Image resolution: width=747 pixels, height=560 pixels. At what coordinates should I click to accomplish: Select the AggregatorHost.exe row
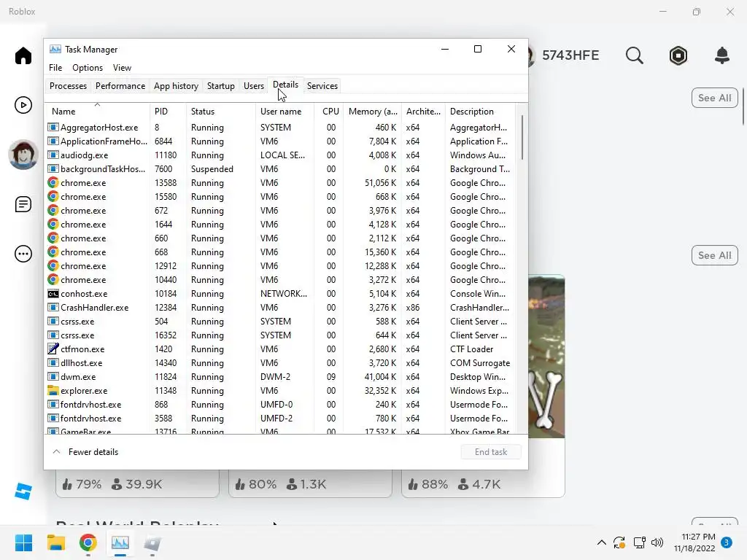coord(281,128)
